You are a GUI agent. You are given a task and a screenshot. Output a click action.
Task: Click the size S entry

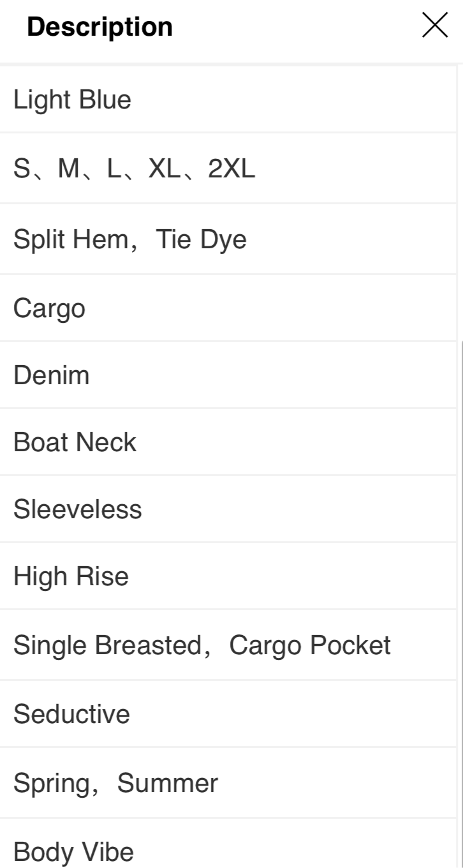click(22, 170)
